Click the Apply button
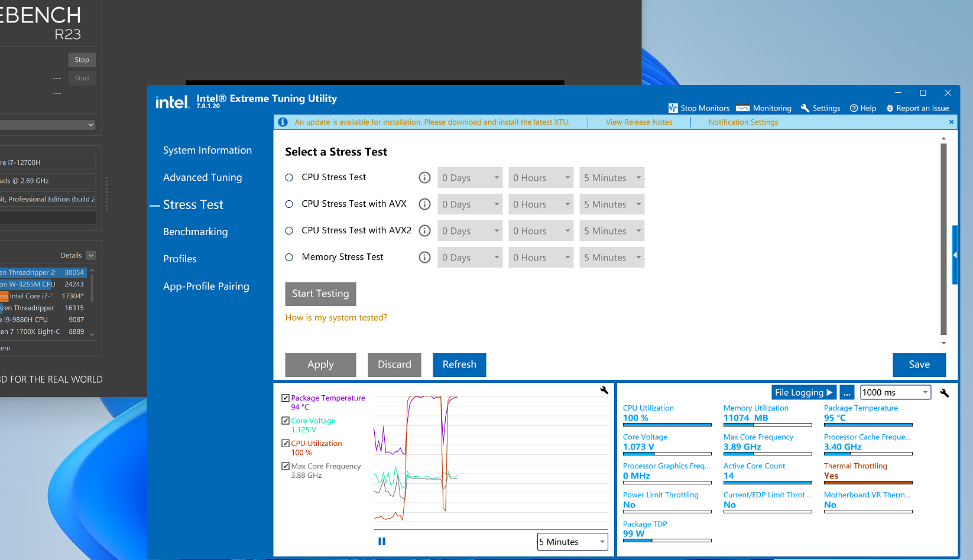The height and width of the screenshot is (560, 973). tap(320, 364)
